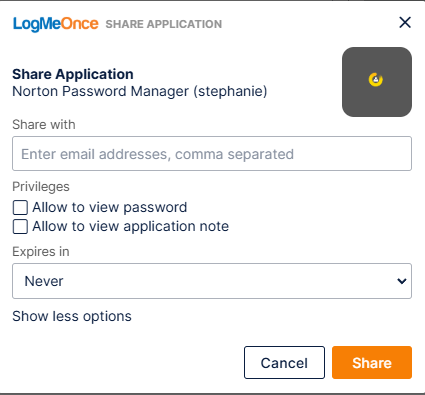Enable Allow to view password checkbox
This screenshot has height=395, width=425.
pos(20,207)
